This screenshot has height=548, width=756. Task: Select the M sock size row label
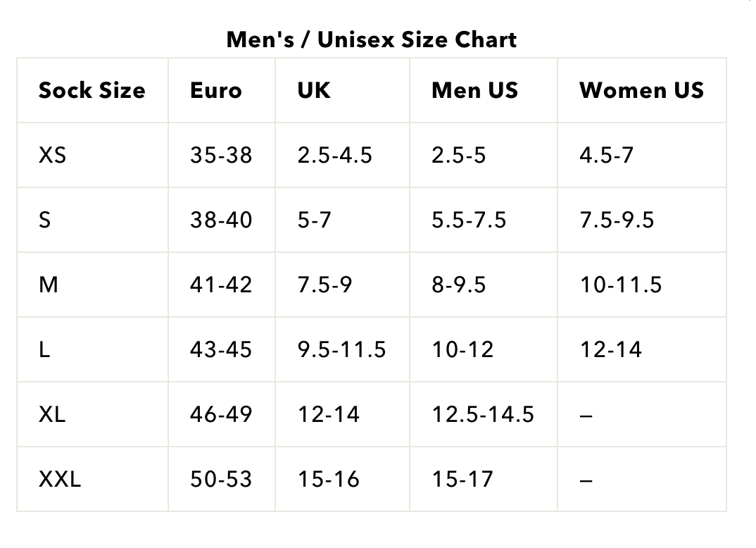[x=48, y=285]
